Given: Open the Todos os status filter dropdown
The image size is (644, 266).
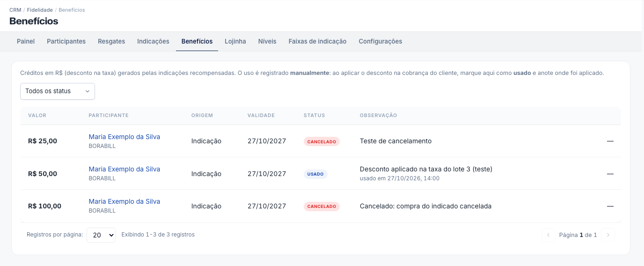Looking at the screenshot, I should coord(58,91).
